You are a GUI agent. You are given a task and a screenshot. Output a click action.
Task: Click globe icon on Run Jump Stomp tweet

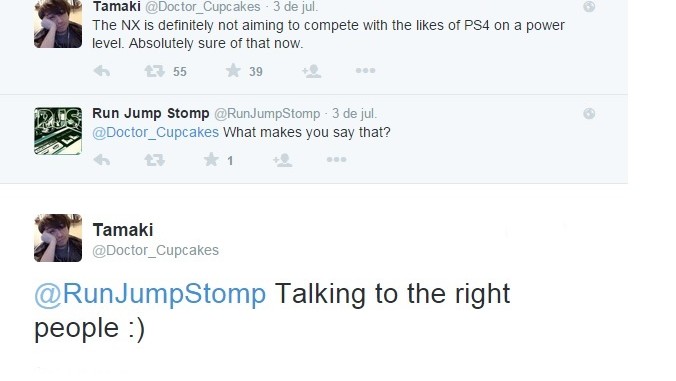(589, 113)
